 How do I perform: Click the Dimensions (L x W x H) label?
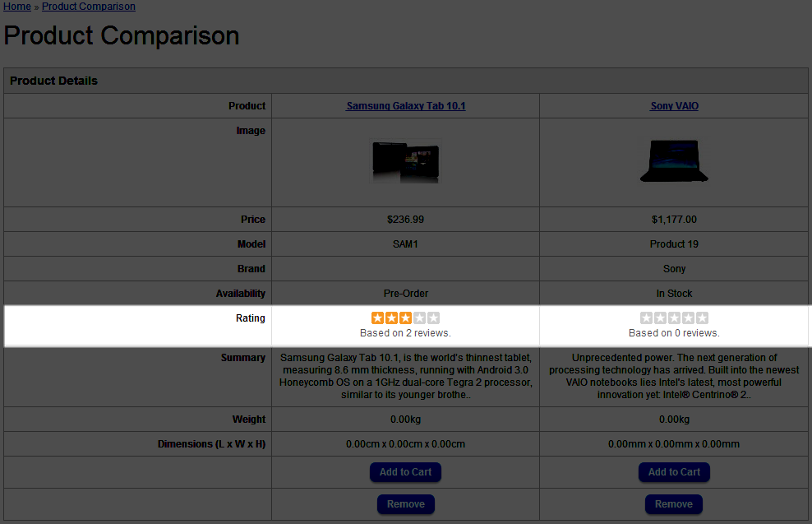coord(211,444)
